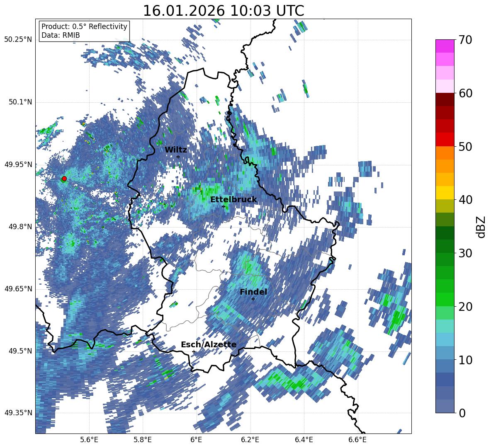The image size is (491, 448).
Task: Click the 6.4°E longitude label
Action: (304, 440)
